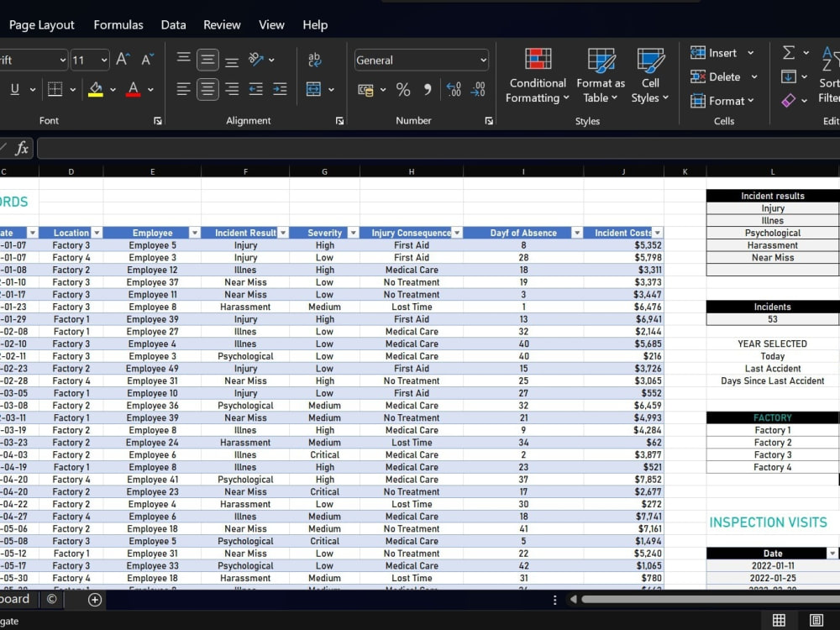Image resolution: width=840 pixels, height=630 pixels.
Task: Toggle Wrap Text button
Action: [x=314, y=60]
